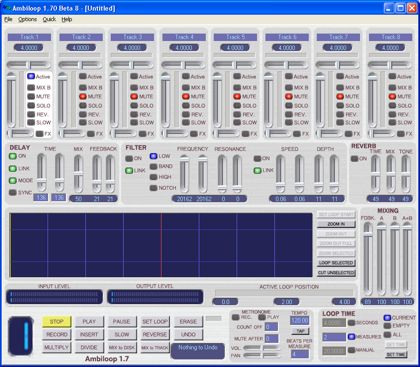
Task: Enable metronome PLAY light
Action: point(262,317)
